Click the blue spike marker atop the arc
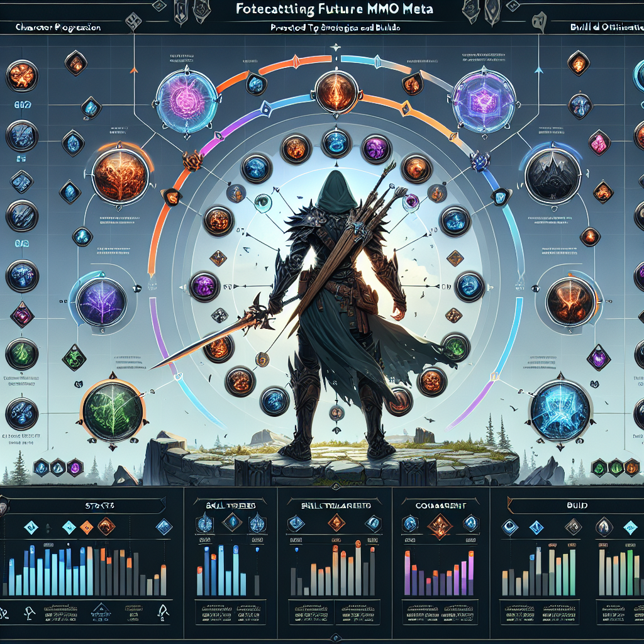The image size is (644, 644). (377, 62)
